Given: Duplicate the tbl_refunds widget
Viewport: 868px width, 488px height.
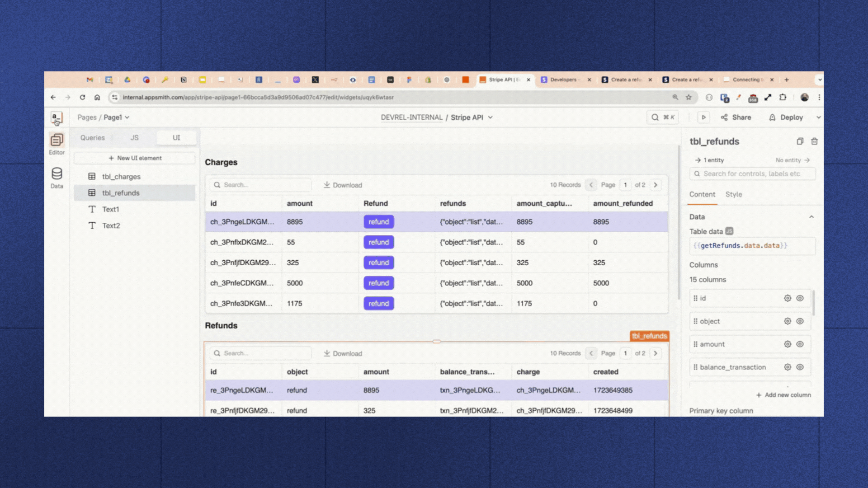Looking at the screenshot, I should pyautogui.click(x=800, y=141).
